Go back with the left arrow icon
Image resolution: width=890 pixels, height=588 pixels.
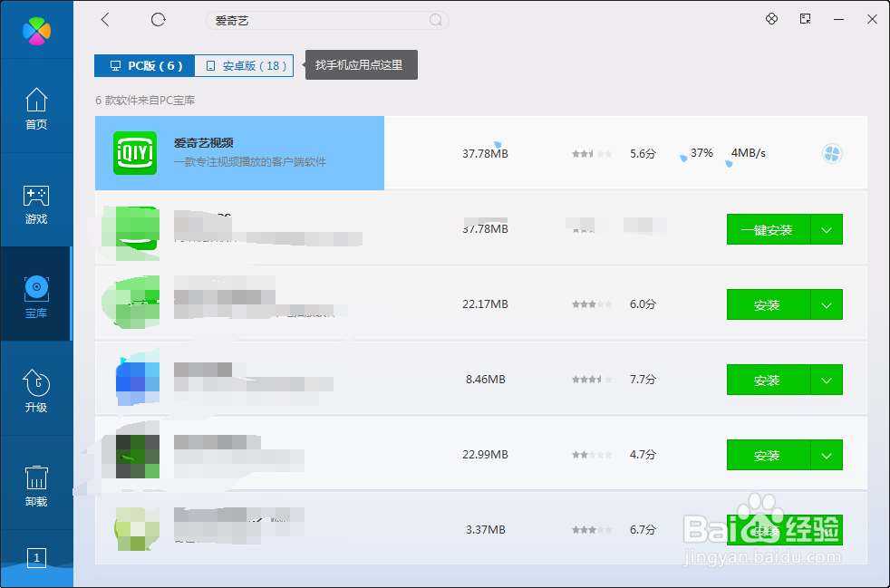pos(105,20)
